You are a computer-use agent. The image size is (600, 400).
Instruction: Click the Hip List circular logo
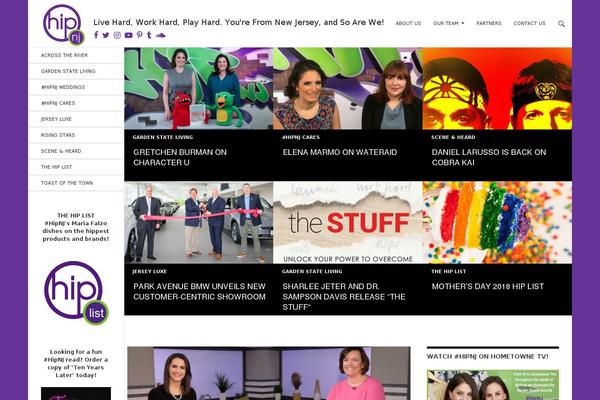point(77,293)
